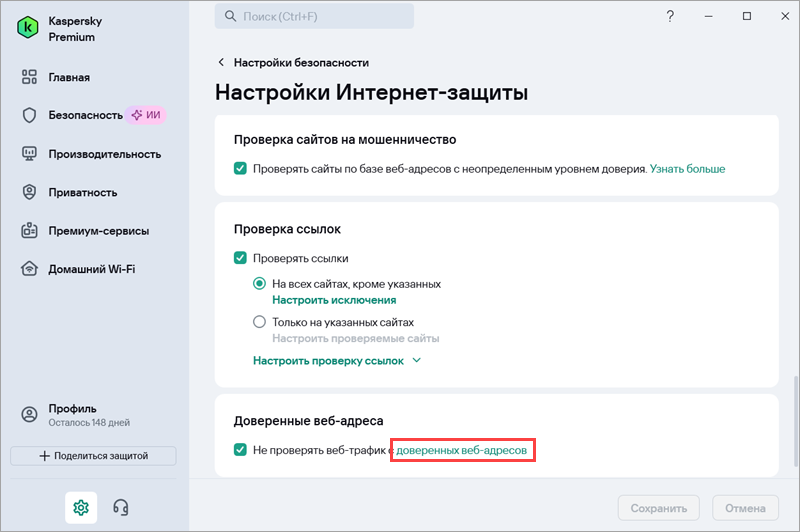This screenshot has height=532, width=800.
Task: Uncheck the Проверять ссылки checkbox
Action: pyautogui.click(x=240, y=258)
